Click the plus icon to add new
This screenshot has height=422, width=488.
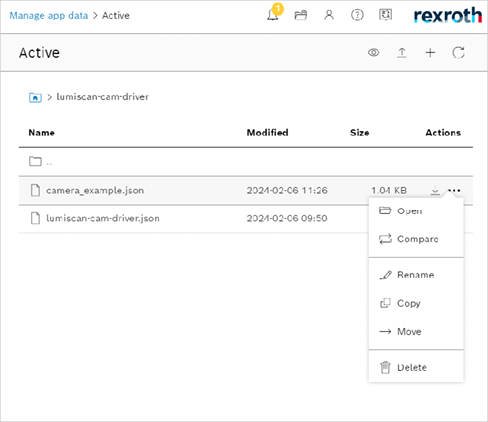point(430,53)
